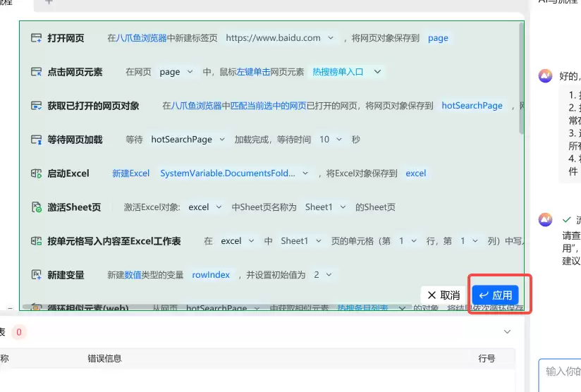Open the column number 1 dropdown
This screenshot has height=392, width=581.
(475, 241)
